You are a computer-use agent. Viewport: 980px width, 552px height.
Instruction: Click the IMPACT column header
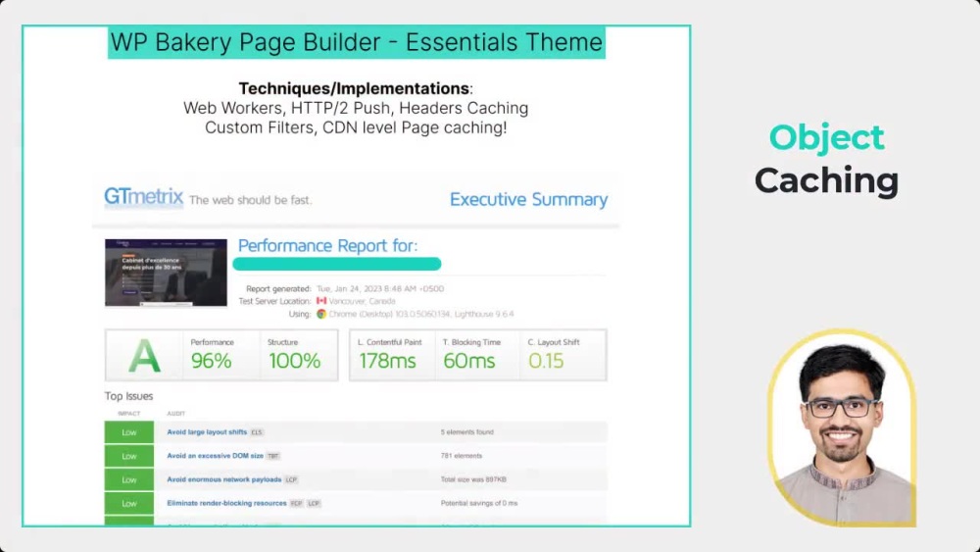(x=128, y=414)
